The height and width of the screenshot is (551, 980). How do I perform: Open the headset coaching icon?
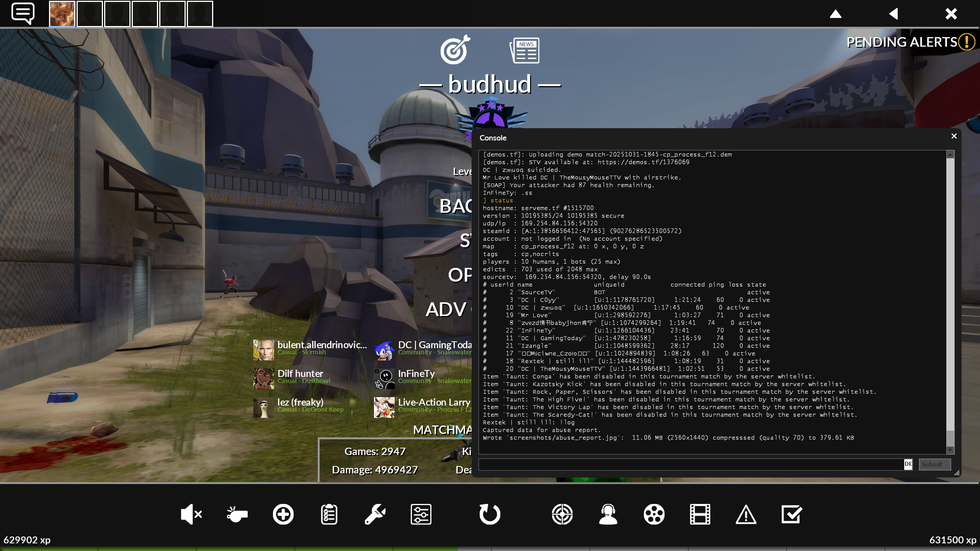(608, 514)
